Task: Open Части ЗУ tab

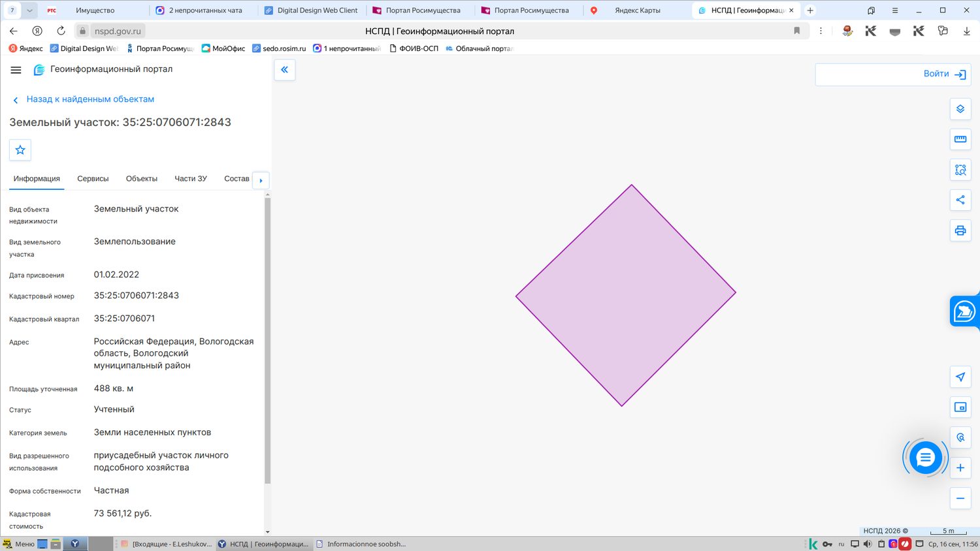Action: point(191,179)
